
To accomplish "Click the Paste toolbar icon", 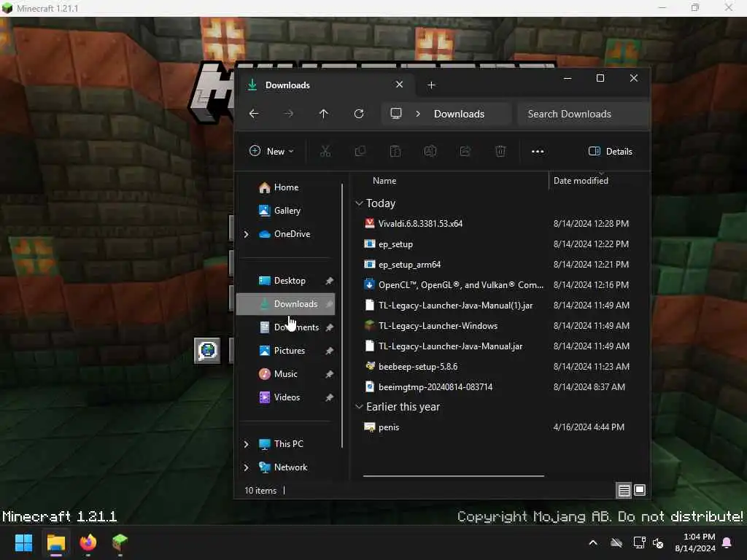I will [x=395, y=152].
